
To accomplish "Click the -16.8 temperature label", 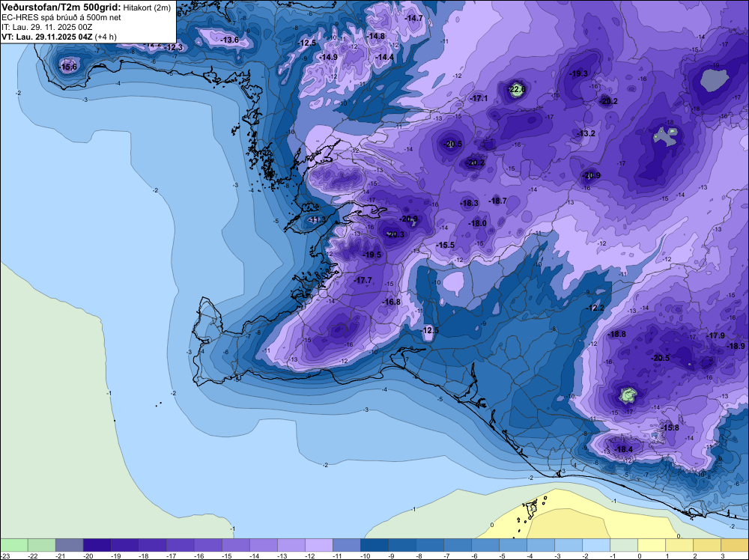I will (x=391, y=302).
